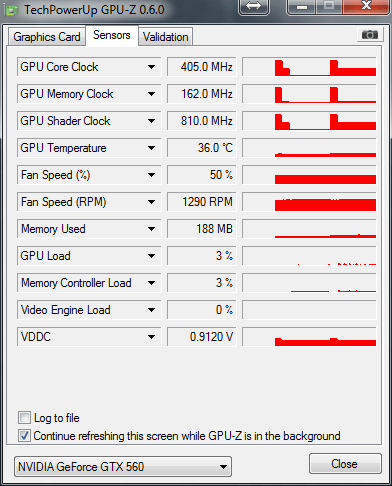Open the GPU Core Clock sensor dropdown
Image resolution: width=392 pixels, height=486 pixels.
pos(151,67)
